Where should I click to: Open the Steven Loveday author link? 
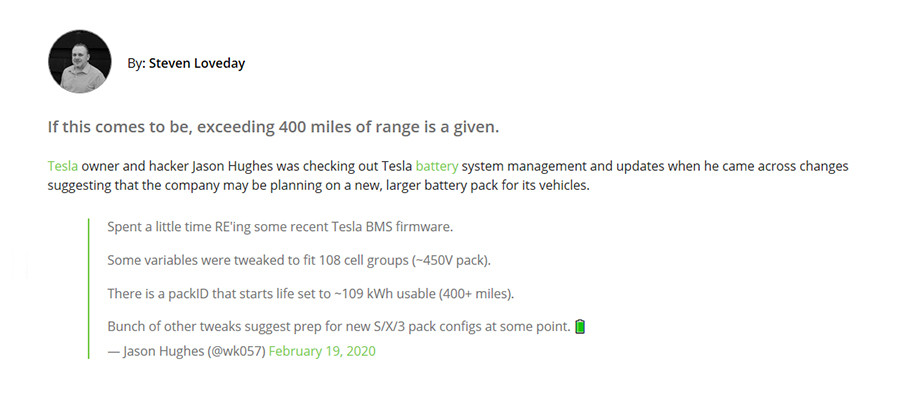click(x=197, y=63)
